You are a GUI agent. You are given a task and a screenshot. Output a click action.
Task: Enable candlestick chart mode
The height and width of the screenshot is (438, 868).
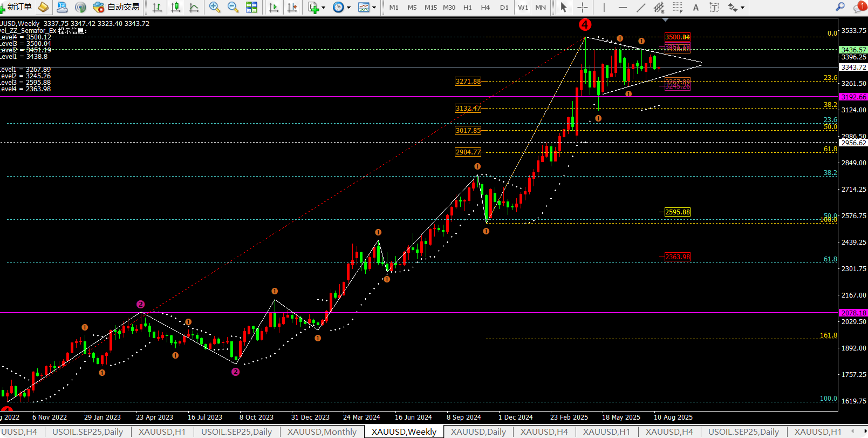pos(175,7)
